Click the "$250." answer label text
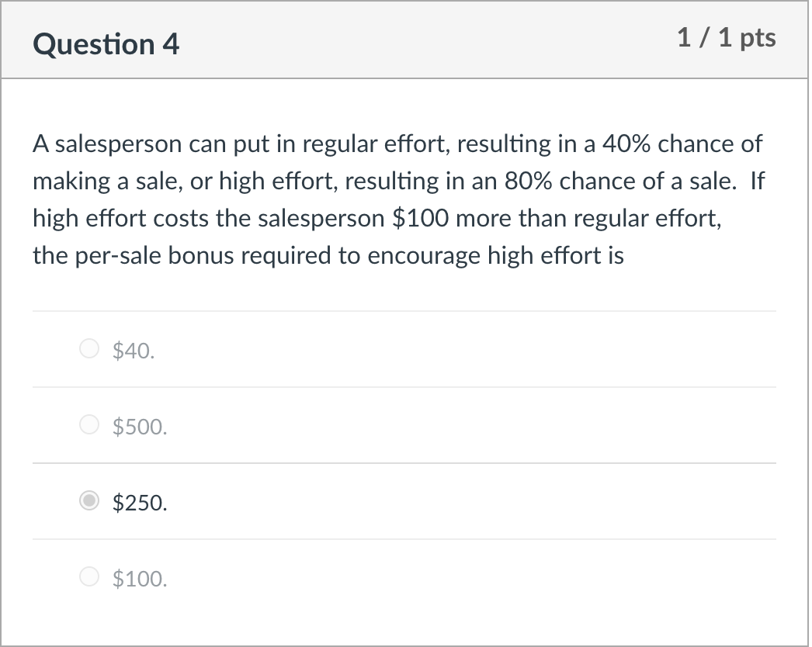The image size is (812, 647). point(140,503)
